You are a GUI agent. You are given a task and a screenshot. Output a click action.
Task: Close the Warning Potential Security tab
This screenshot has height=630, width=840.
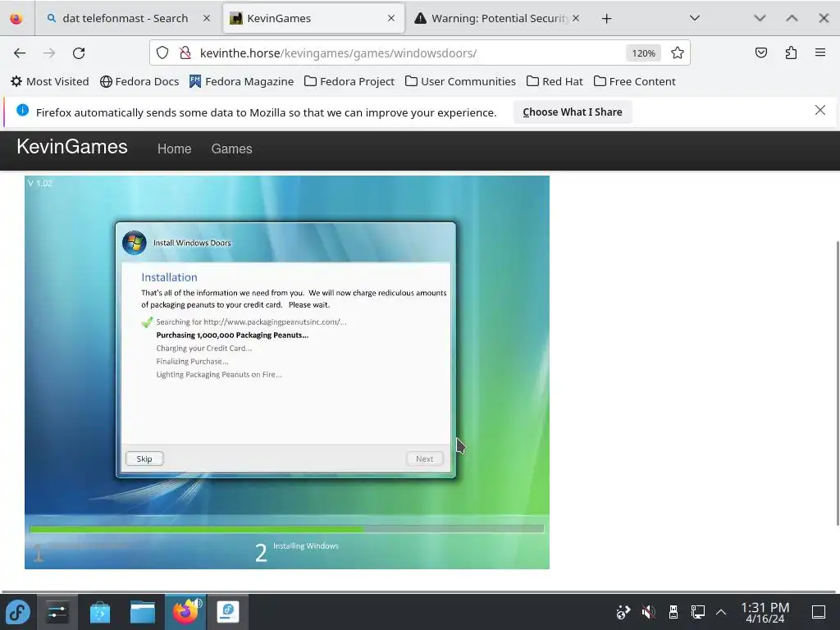pyautogui.click(x=575, y=18)
